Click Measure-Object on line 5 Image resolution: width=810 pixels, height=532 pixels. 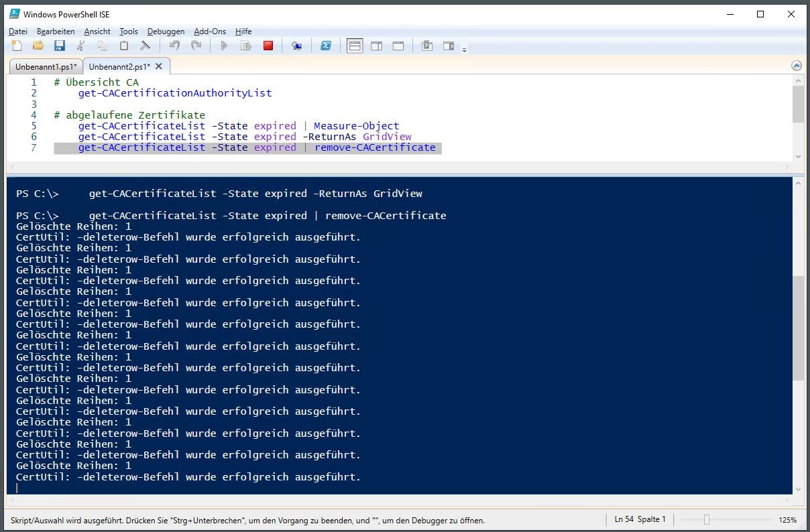click(356, 126)
